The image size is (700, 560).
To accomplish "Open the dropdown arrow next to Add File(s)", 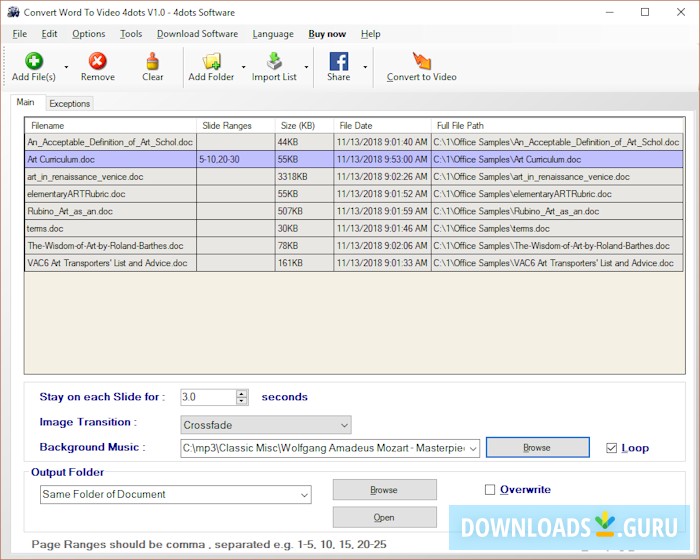I will pos(66,69).
